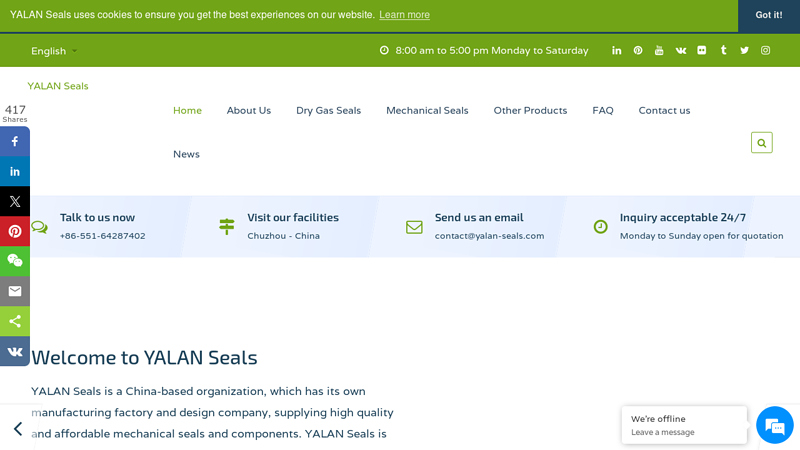Click the Visit our facilities heading
The height and width of the screenshot is (450, 800).
pos(293,217)
